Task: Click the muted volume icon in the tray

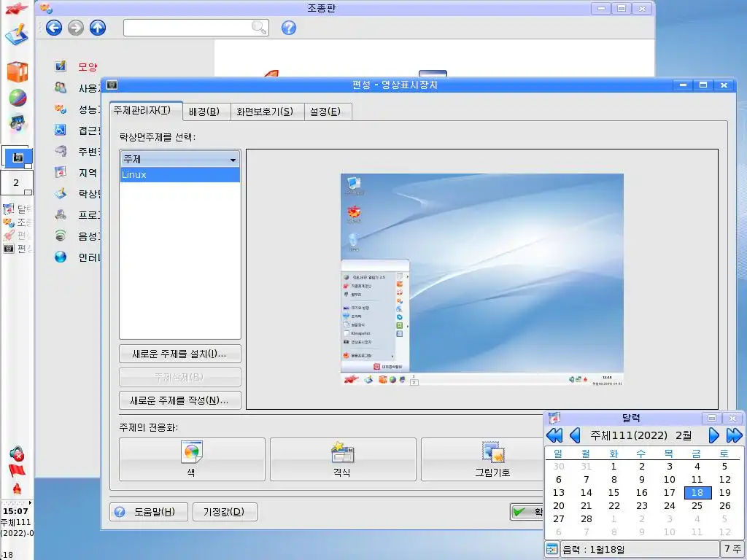Action: [17, 454]
